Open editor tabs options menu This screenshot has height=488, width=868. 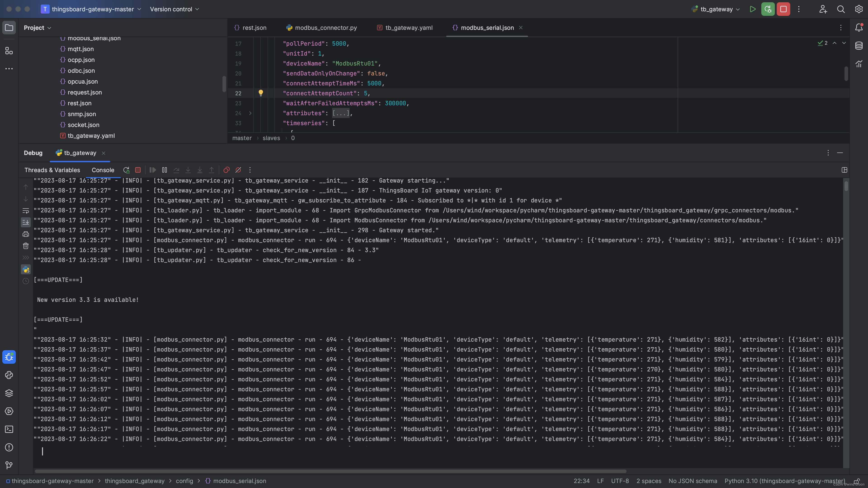[841, 28]
